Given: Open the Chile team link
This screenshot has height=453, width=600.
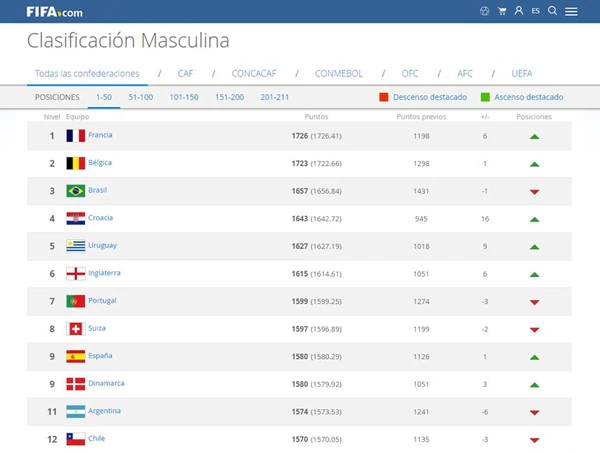Looking at the screenshot, I should pos(96,438).
